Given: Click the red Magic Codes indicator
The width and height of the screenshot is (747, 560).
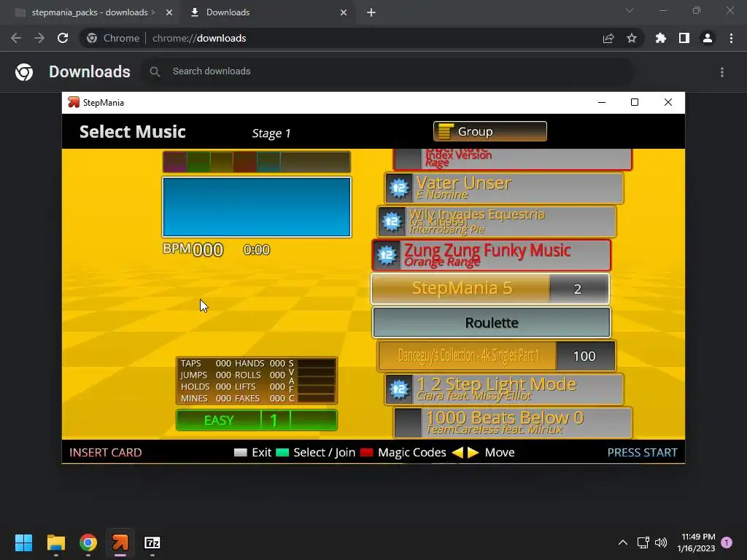Looking at the screenshot, I should point(367,452).
